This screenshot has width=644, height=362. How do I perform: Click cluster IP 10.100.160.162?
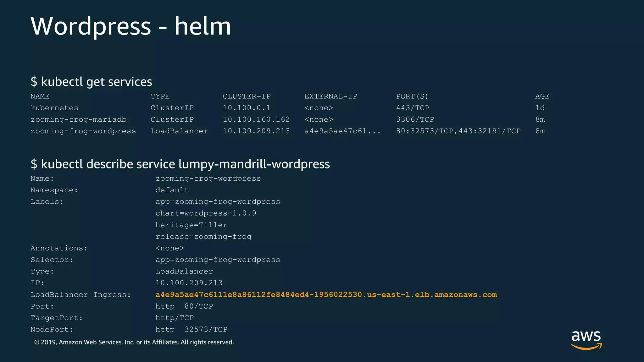[256, 119]
